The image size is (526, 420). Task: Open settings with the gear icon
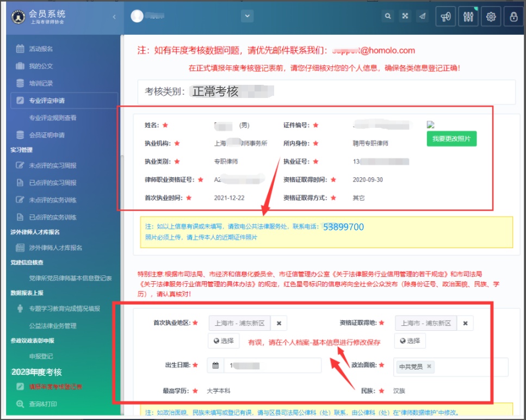[491, 17]
